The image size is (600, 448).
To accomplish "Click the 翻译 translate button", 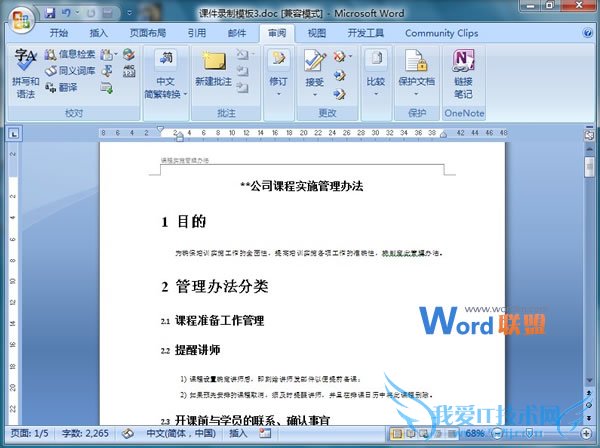I will coord(61,87).
